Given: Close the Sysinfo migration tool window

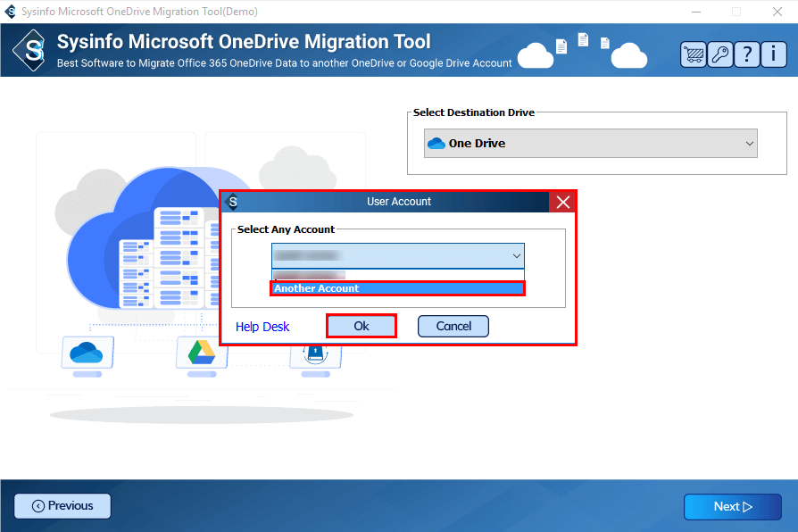Looking at the screenshot, I should tap(777, 12).
